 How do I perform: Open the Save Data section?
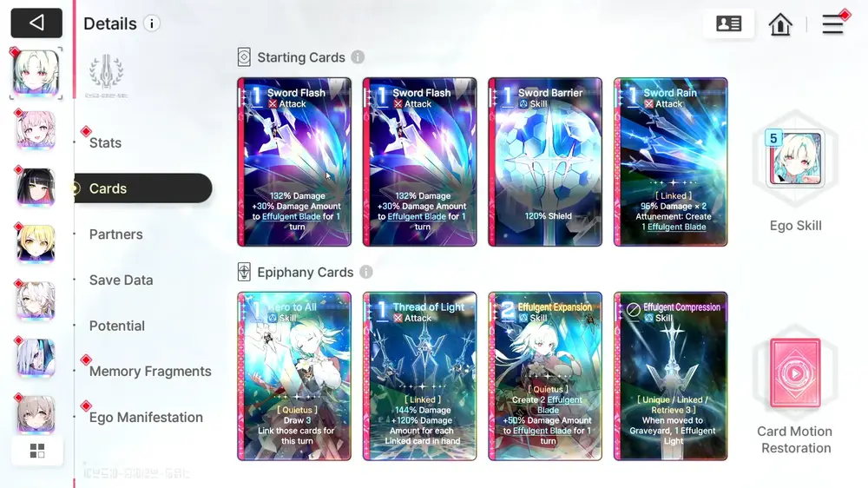(x=121, y=280)
